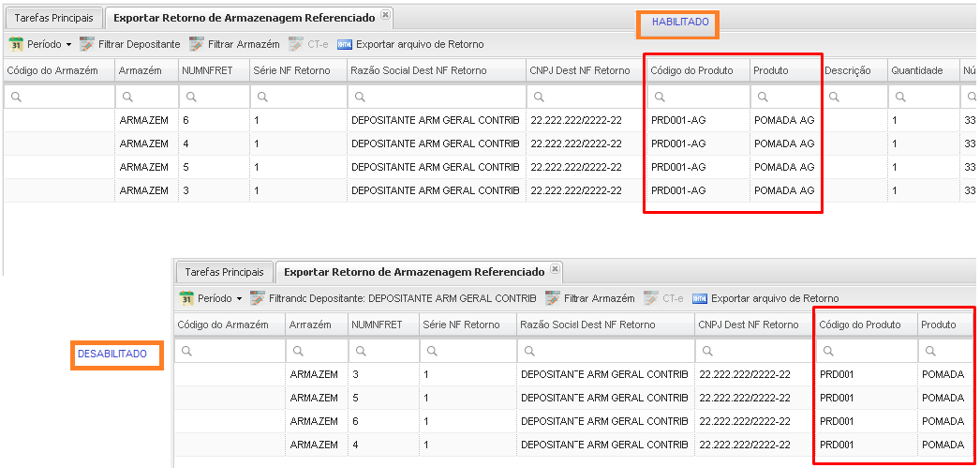Click search icon in the Quantidade filter box

900,97
